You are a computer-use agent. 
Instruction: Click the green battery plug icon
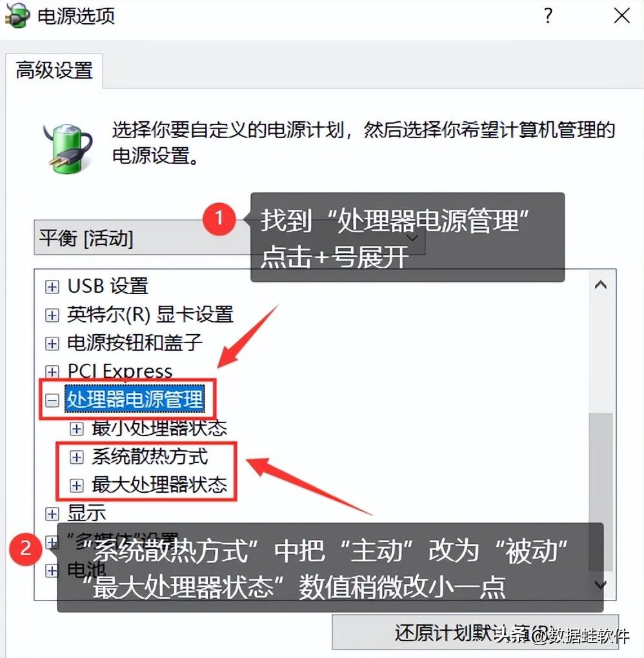point(68,148)
